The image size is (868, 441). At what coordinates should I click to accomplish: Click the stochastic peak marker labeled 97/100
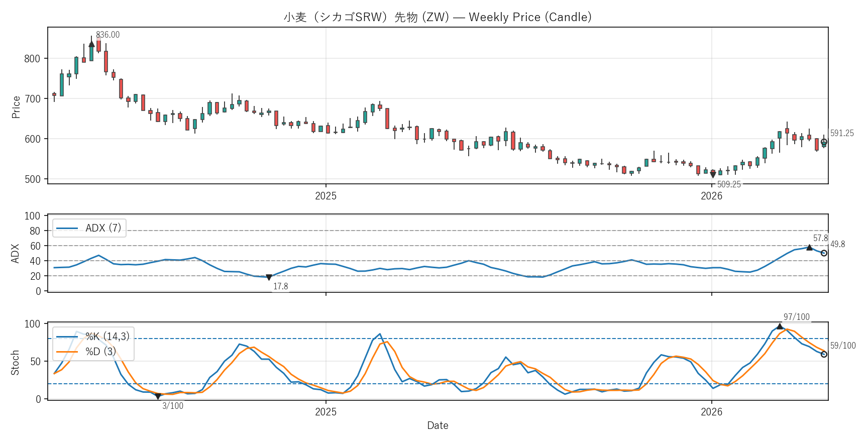[x=780, y=326]
